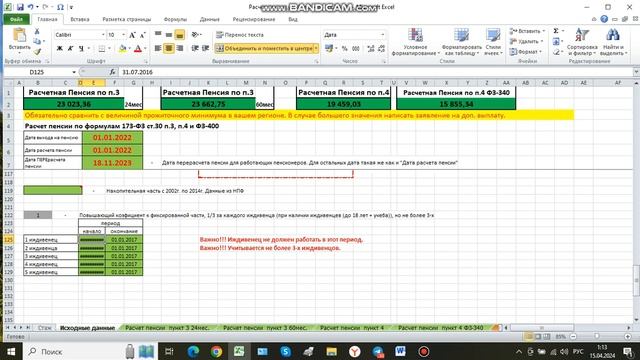The width and height of the screenshot is (640, 360).
Task: Switch to Формулы ribbon tab
Action: pyautogui.click(x=175, y=19)
